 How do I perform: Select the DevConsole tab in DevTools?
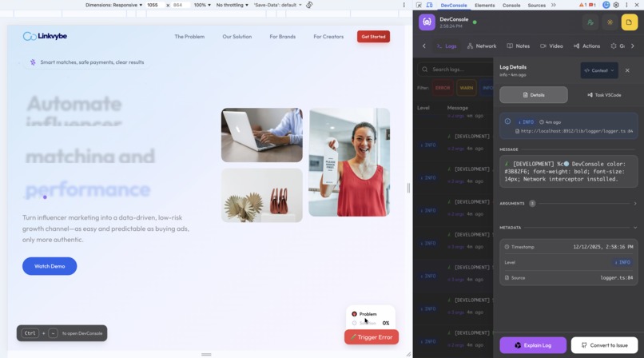coord(453,6)
